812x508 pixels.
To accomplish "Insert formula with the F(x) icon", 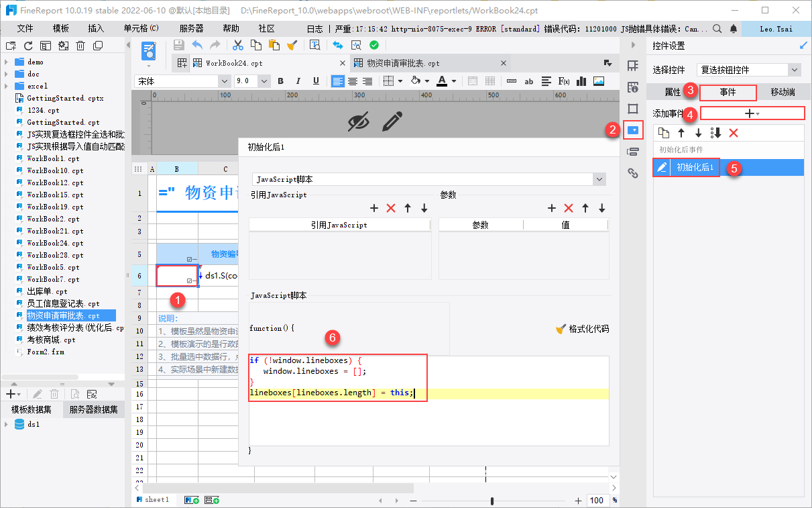I will tap(564, 81).
